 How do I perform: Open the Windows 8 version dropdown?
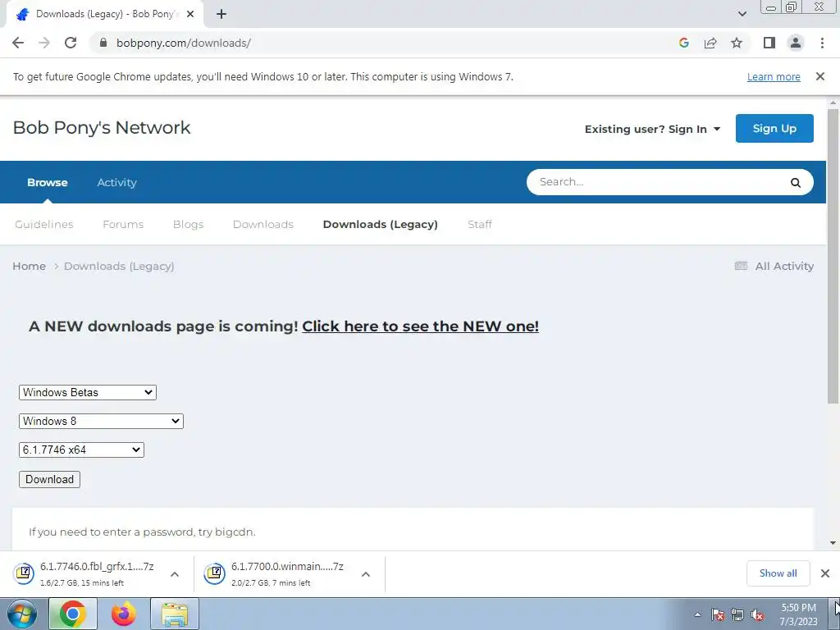101,421
